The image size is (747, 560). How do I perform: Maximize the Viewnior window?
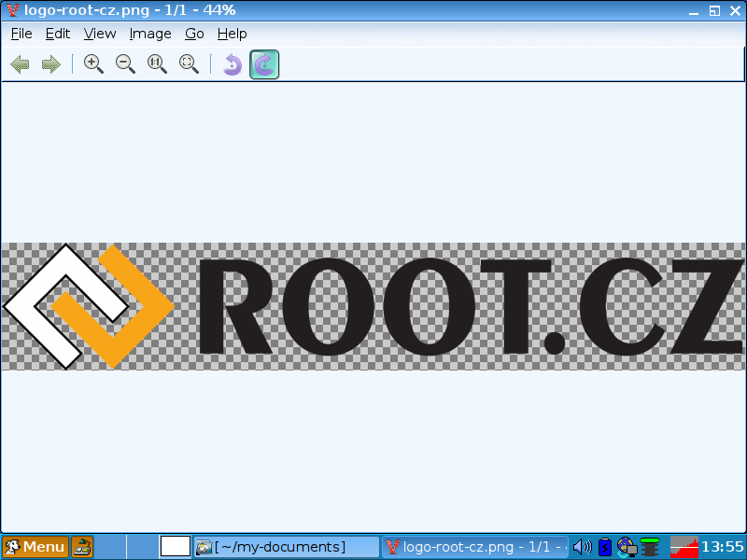point(714,10)
